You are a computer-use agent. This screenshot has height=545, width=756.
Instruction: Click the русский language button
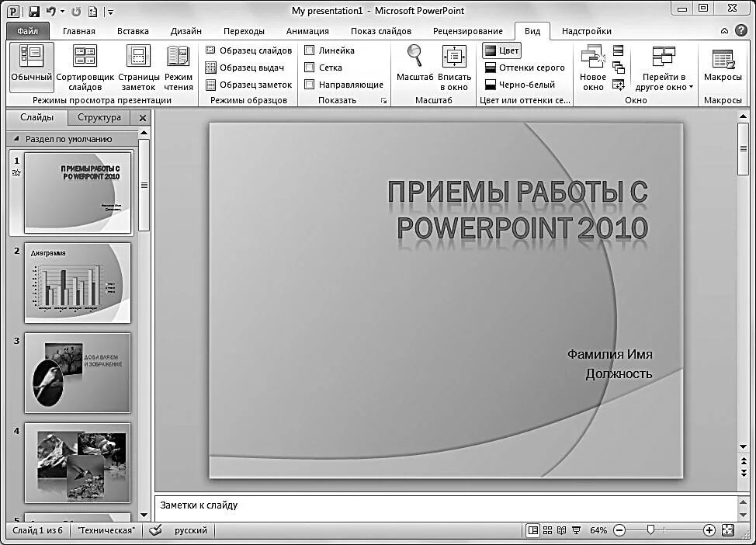click(190, 530)
